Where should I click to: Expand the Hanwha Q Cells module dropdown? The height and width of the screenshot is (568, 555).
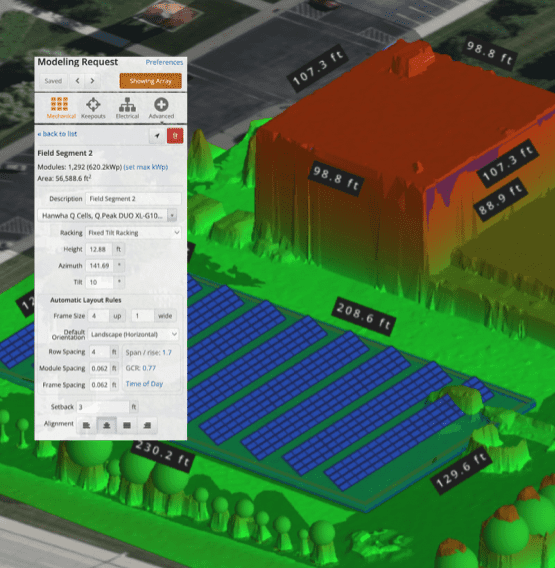[x=107, y=216]
